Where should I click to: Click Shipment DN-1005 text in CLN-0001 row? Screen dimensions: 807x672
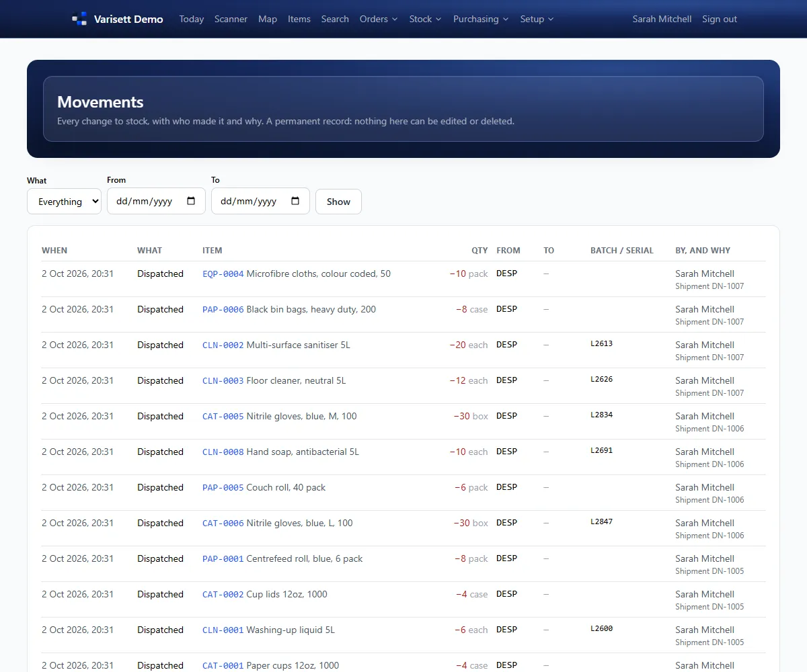tap(709, 642)
